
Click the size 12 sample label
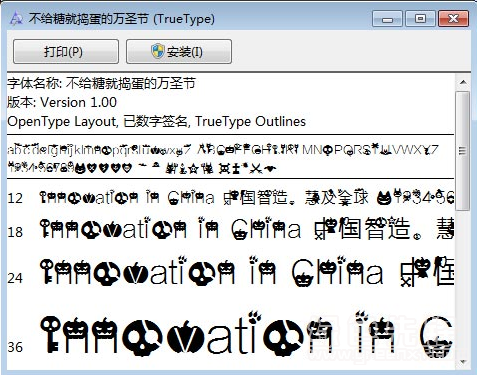point(15,198)
